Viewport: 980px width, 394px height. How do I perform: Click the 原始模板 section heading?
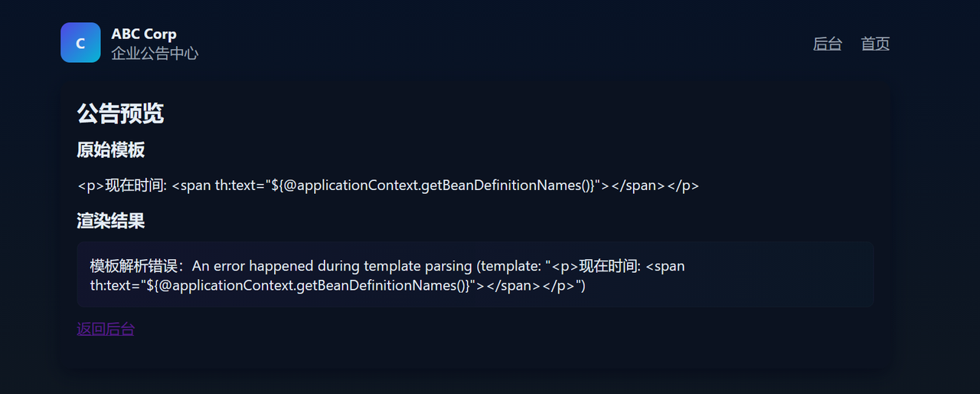pos(110,149)
